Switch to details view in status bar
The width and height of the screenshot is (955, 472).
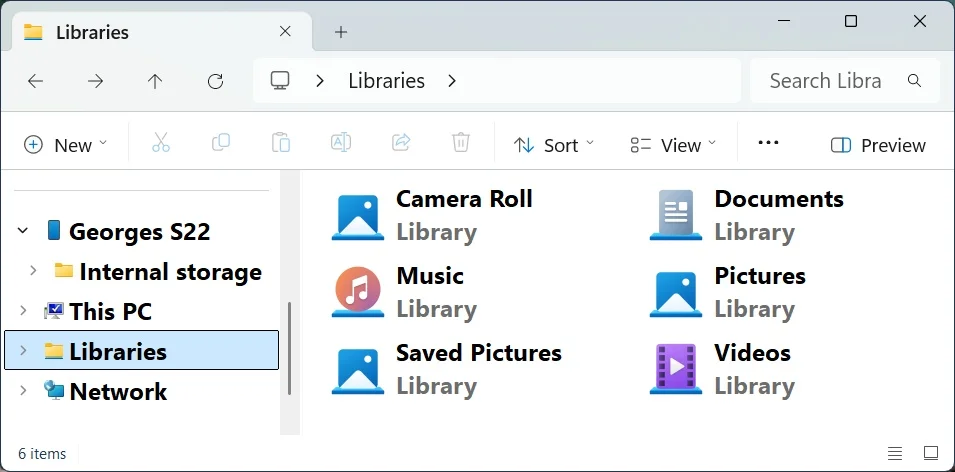(895, 453)
